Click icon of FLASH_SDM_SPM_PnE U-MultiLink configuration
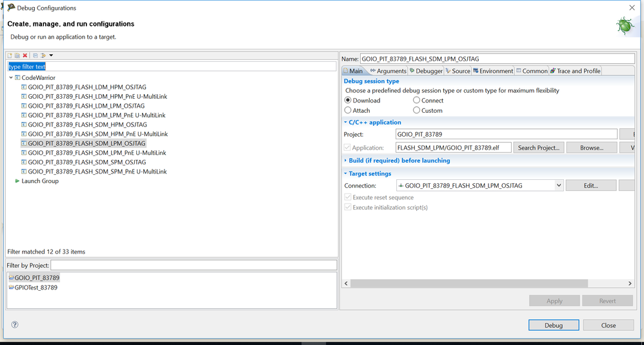This screenshot has width=644, height=345. [x=24, y=172]
